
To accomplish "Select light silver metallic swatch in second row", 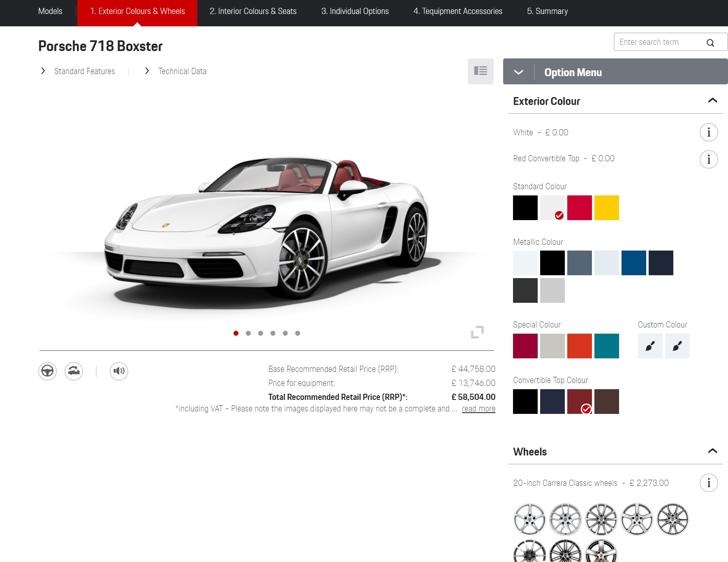I will [552, 290].
